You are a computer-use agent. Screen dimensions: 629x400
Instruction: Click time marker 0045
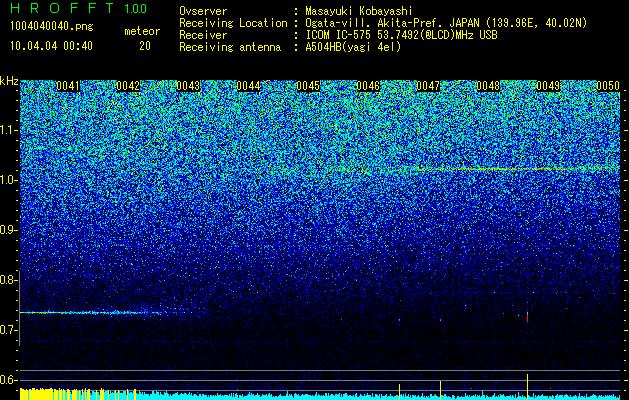(308, 86)
